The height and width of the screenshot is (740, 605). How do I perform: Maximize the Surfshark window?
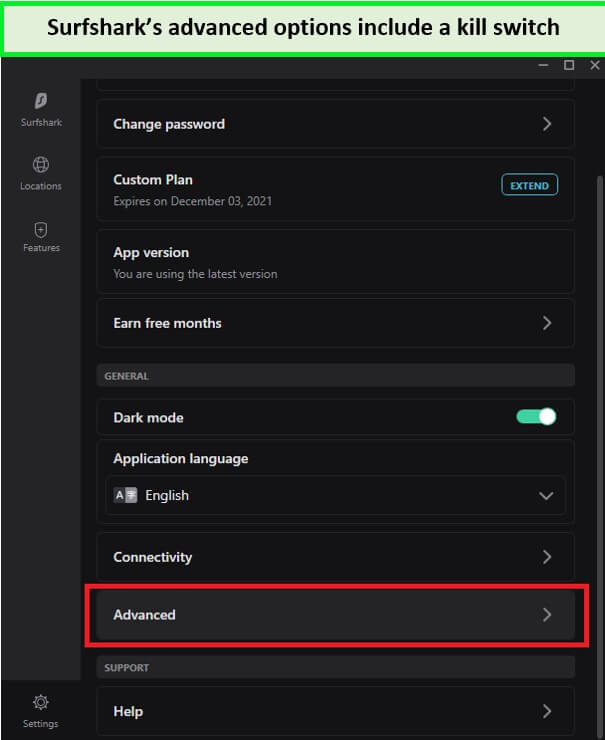[x=569, y=65]
